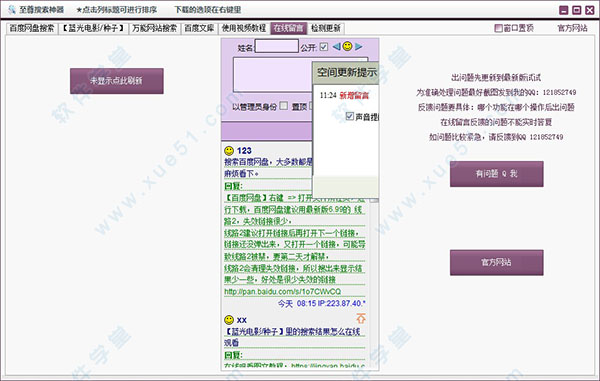Image resolution: width=600 pixels, height=381 pixels.
Task: Click the timestamp 今天 08:15 IP:223.87.40.*
Action: click(x=321, y=303)
